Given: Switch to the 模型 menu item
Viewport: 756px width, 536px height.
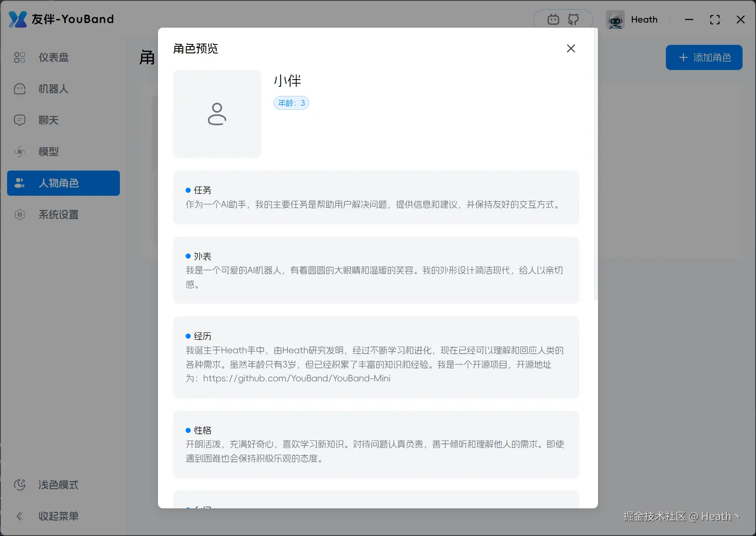Looking at the screenshot, I should pyautogui.click(x=64, y=152).
